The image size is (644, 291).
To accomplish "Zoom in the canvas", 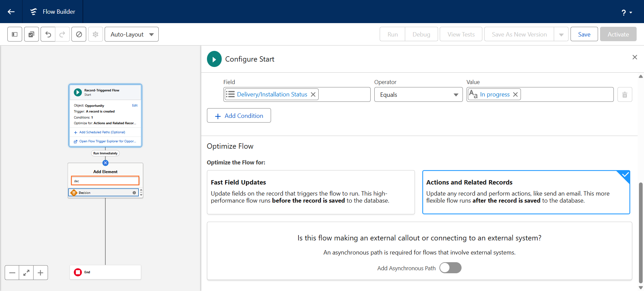I will point(40,273).
